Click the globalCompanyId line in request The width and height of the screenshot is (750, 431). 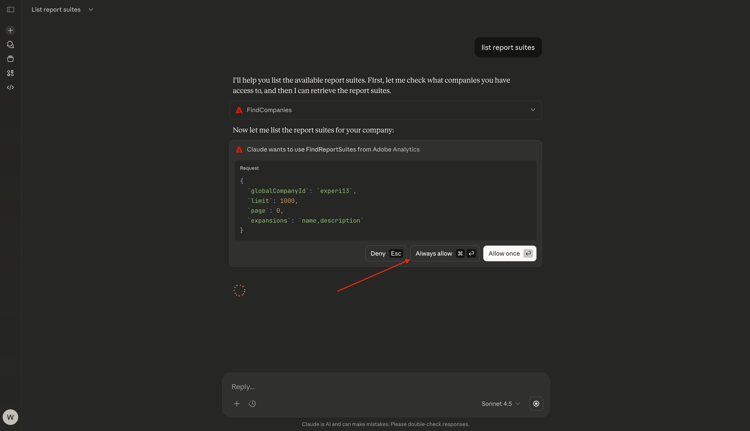(x=302, y=191)
